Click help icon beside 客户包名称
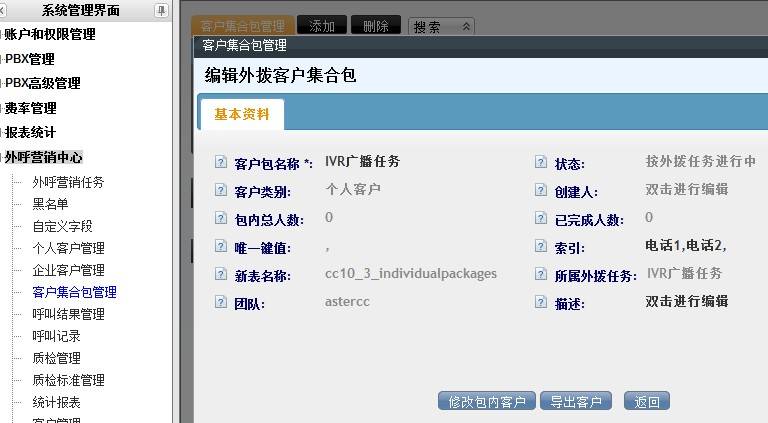 [x=221, y=162]
